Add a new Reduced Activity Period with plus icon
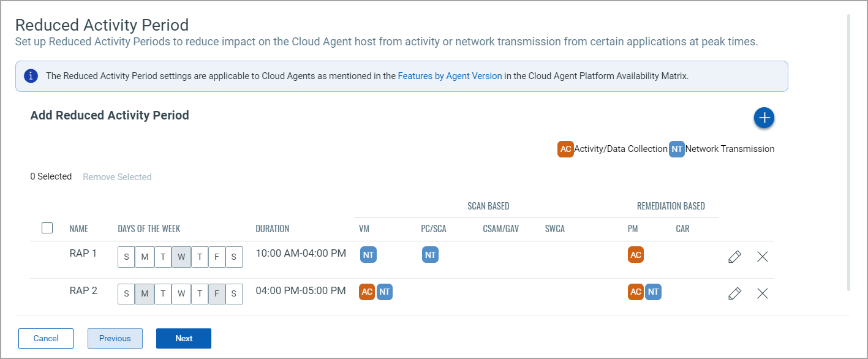 pyautogui.click(x=764, y=118)
